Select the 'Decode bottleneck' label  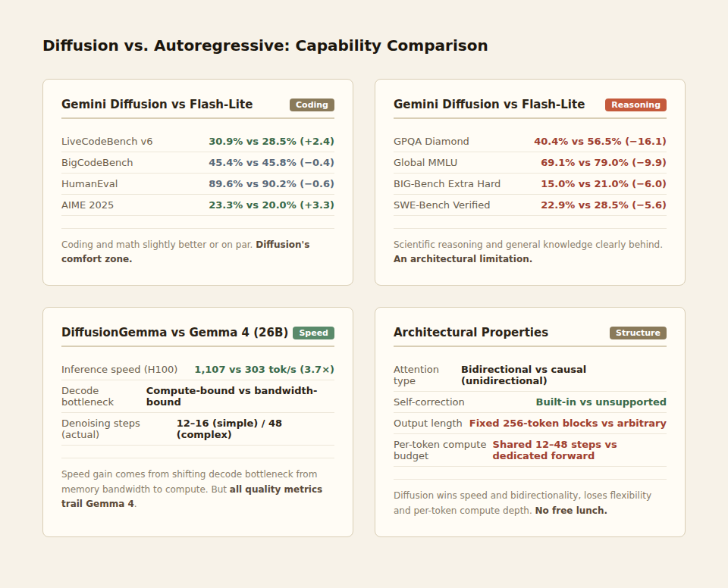coord(87,396)
